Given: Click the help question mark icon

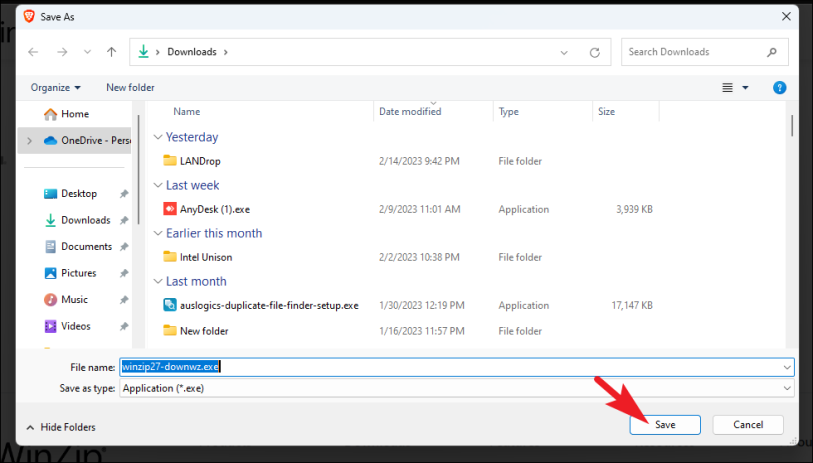Looking at the screenshot, I should [779, 88].
